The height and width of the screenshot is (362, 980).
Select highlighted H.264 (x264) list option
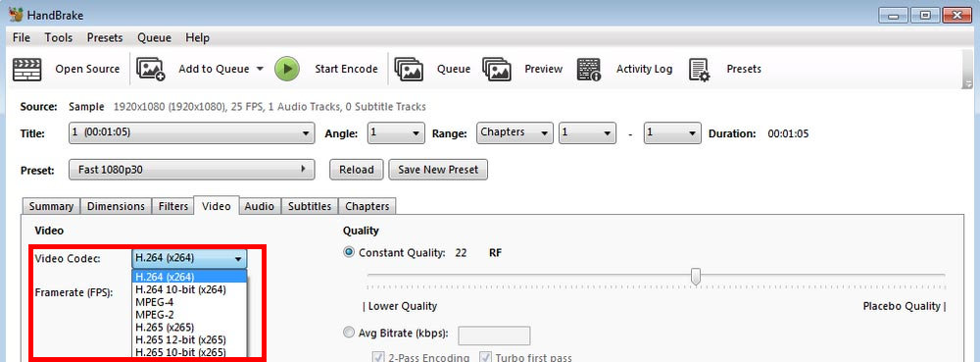tap(190, 277)
